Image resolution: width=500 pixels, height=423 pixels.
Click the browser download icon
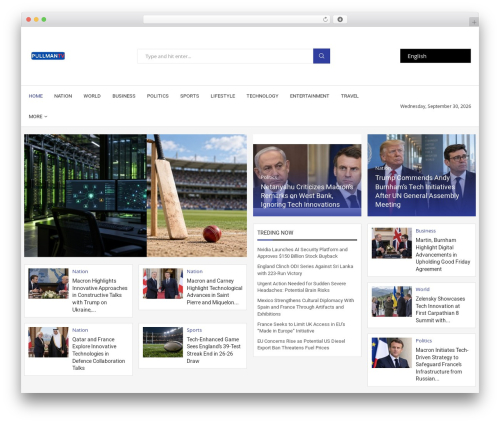click(x=340, y=20)
